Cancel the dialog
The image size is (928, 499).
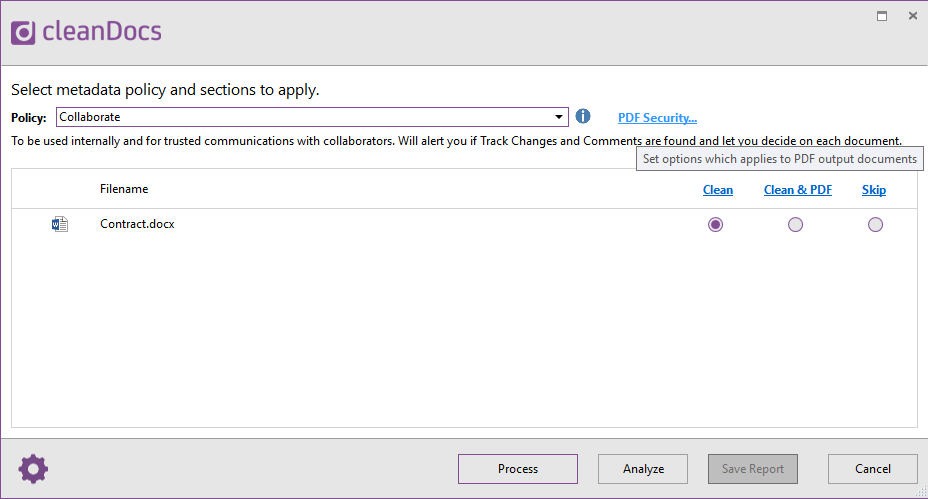tap(873, 469)
